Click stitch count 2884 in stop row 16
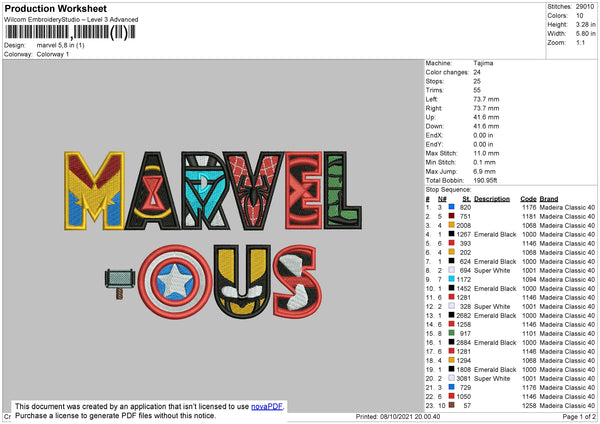This screenshot has width=600, height=424. (x=463, y=342)
